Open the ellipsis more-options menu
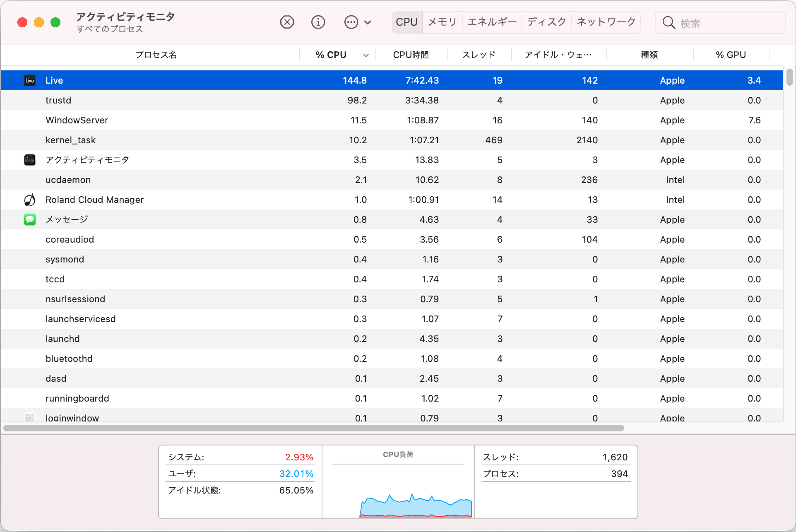The image size is (796, 532). [x=351, y=22]
